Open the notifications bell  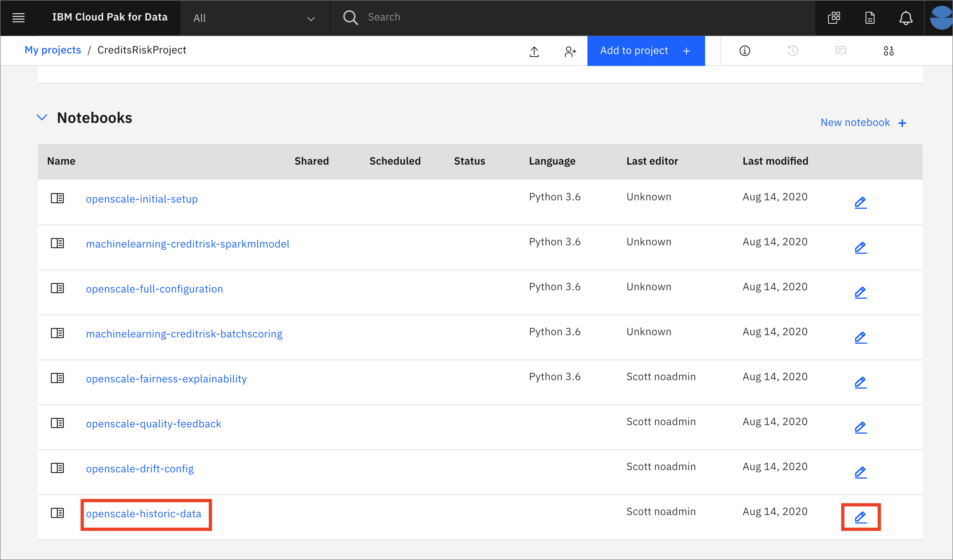pyautogui.click(x=905, y=17)
